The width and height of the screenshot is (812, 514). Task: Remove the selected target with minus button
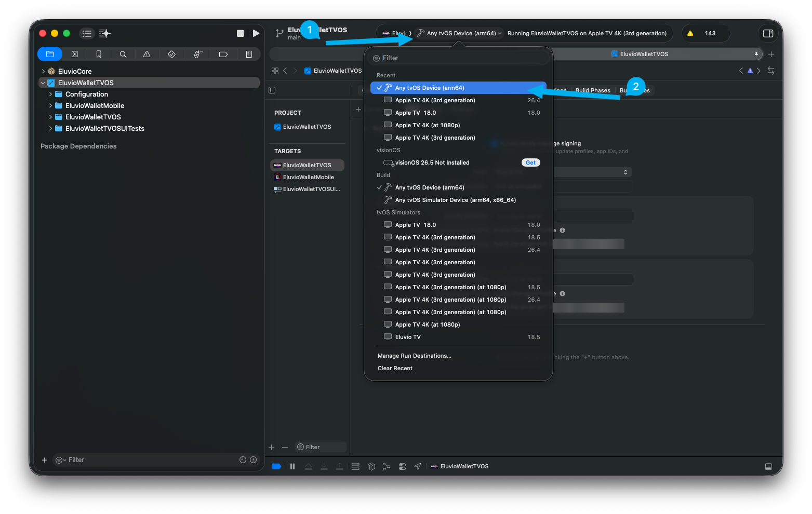[x=285, y=447]
